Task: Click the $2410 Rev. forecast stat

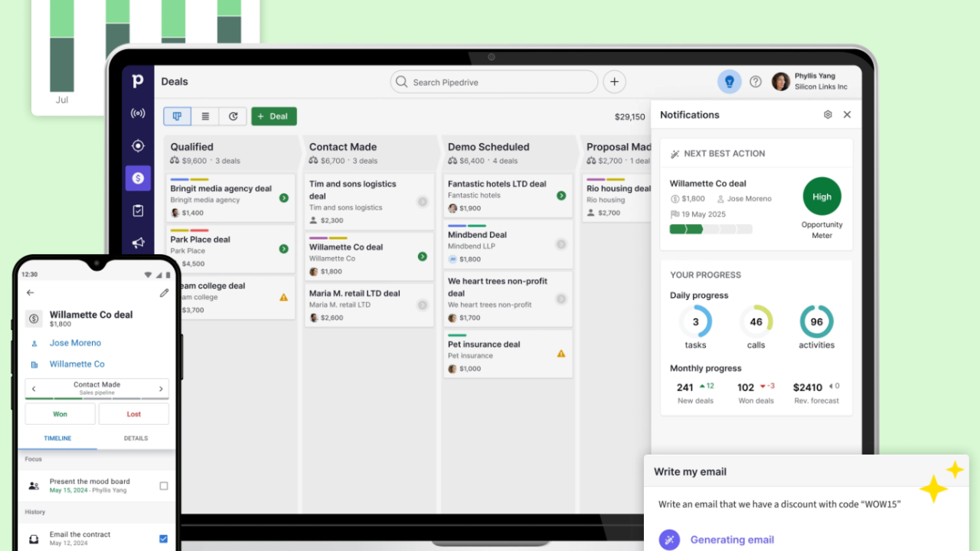Action: point(816,392)
